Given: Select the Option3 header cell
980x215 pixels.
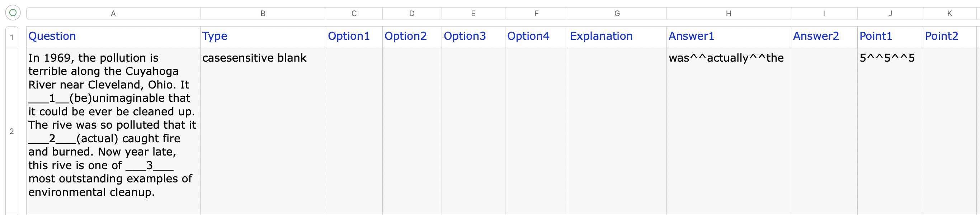Looking at the screenshot, I should 473,37.
